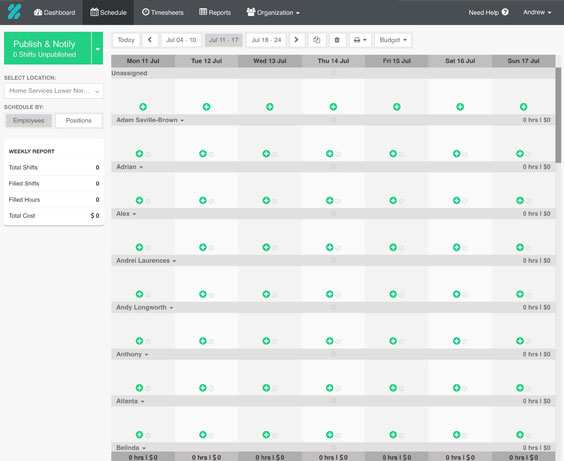Click the schedule vertical scrollbar

[x=558, y=115]
